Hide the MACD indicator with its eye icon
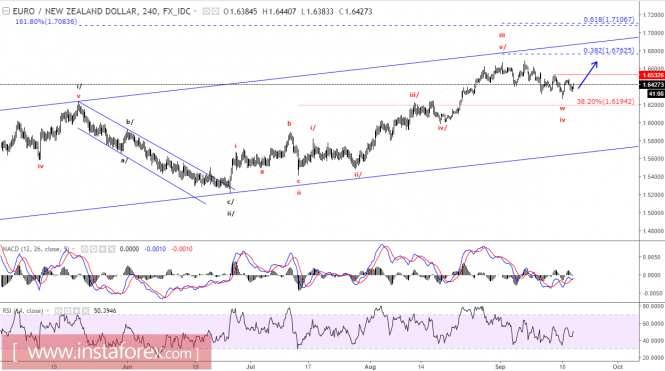Image resolution: width=665 pixels, height=371 pixels. pyautogui.click(x=84, y=249)
